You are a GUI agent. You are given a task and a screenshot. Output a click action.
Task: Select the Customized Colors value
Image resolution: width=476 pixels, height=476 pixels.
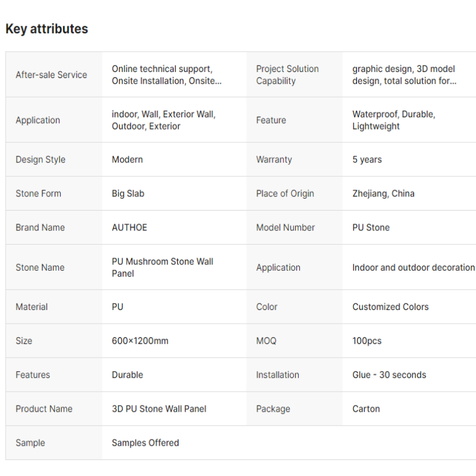390,307
